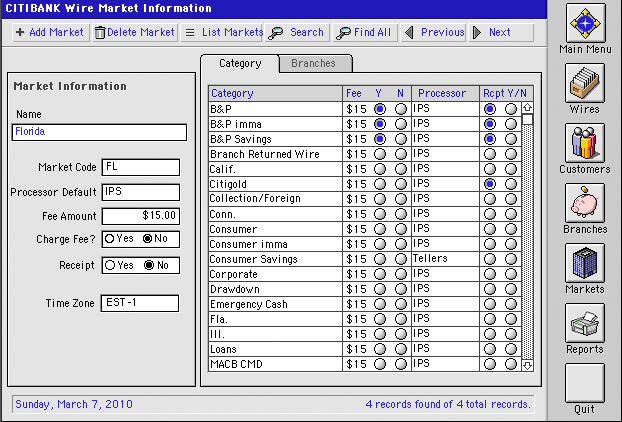
Task: Click the Market Code field
Action: click(141, 167)
